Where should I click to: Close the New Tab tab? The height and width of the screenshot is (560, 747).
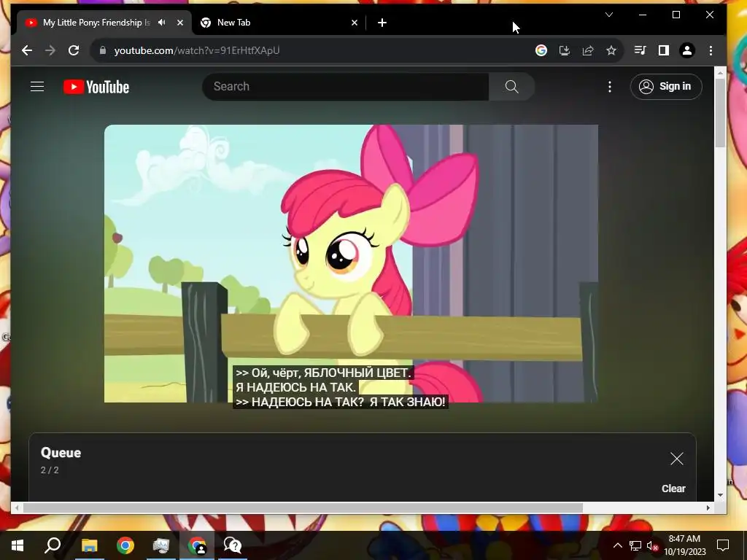tap(355, 23)
